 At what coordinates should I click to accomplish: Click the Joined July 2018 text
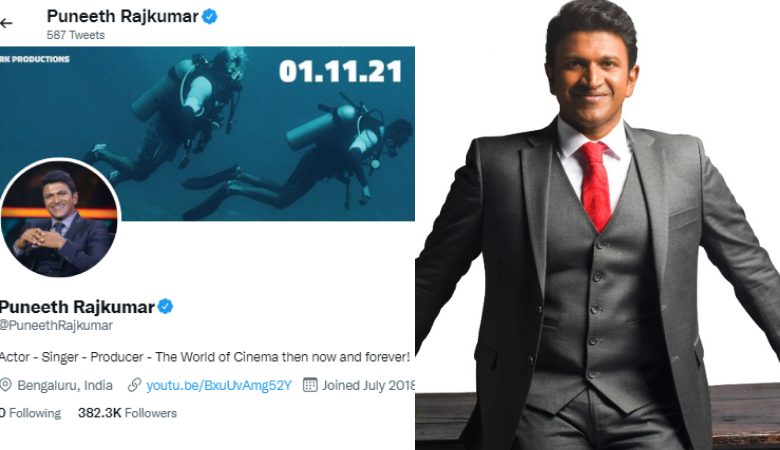coord(369,385)
